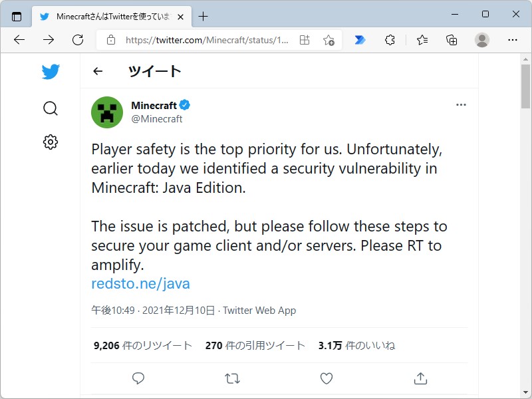Open Twitter settings via the gear icon
Image resolution: width=532 pixels, height=399 pixels.
(51, 142)
